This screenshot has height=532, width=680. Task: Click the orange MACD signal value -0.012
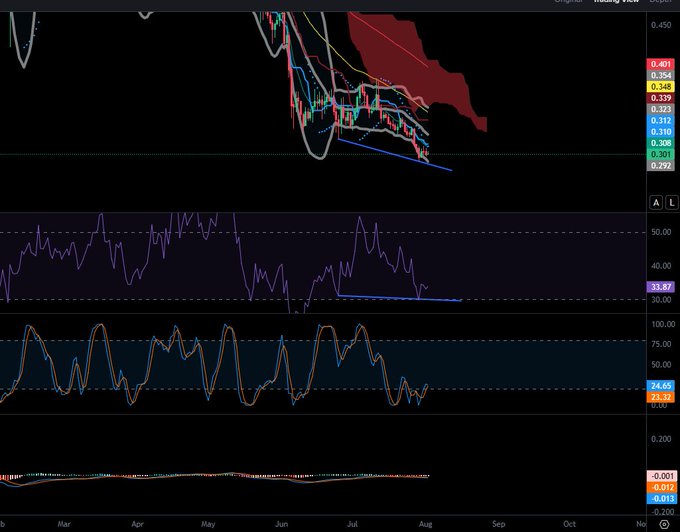pyautogui.click(x=660, y=487)
